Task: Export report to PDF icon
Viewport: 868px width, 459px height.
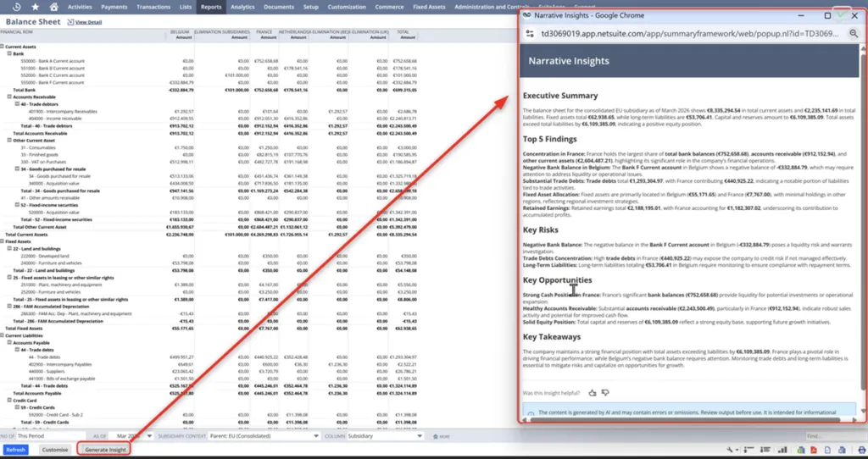Action: (x=815, y=451)
